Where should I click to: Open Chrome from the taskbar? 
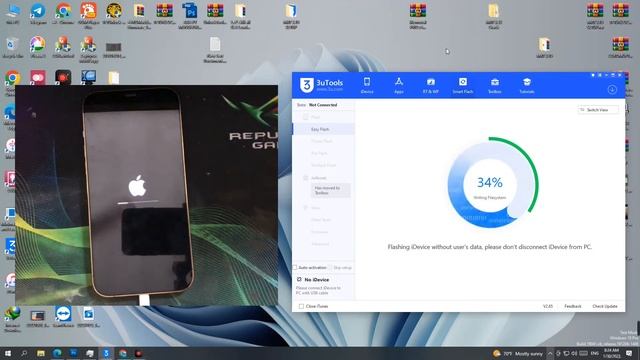[x=122, y=353]
